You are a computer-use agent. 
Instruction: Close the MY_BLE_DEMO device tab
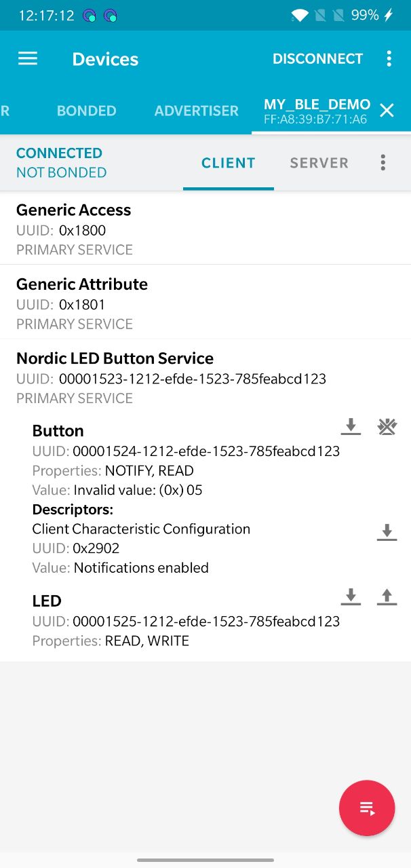click(x=387, y=110)
